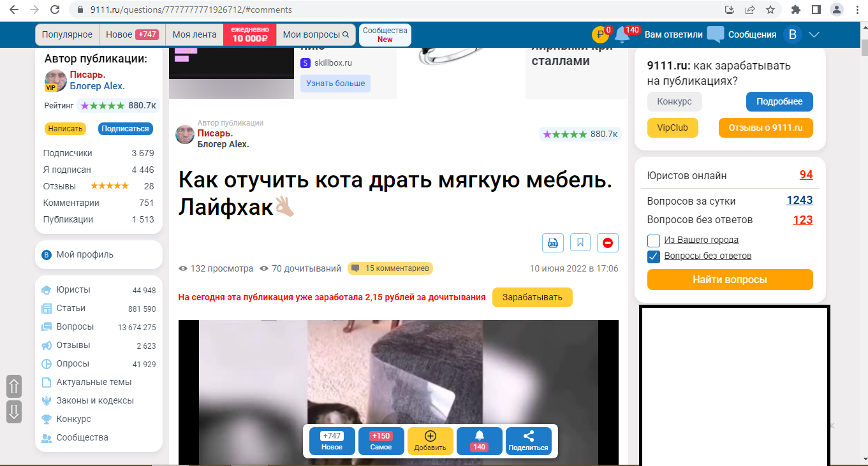Open Актуальные темы page icon
Viewport: 868px width, 466px height.
click(46, 382)
